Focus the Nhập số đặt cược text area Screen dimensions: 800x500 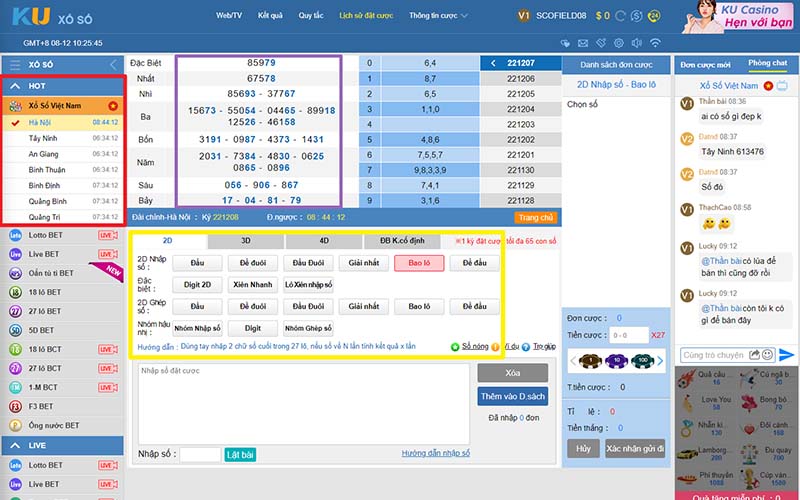(304, 404)
